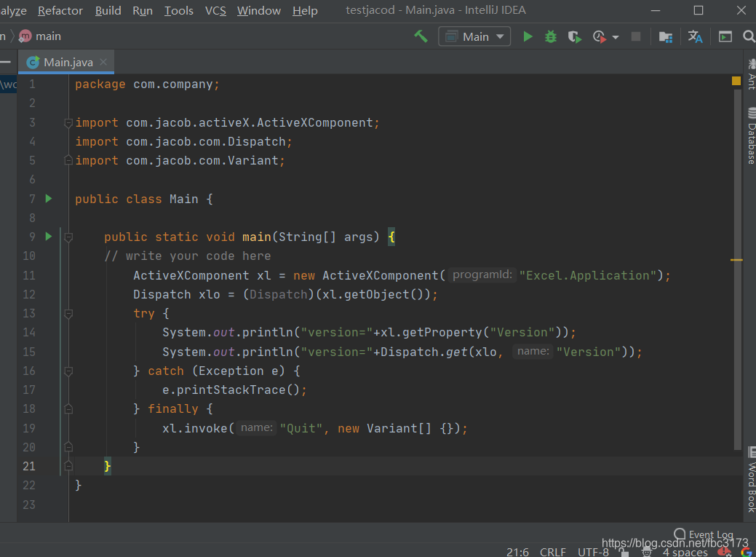Change the 4 spaces indent setting
This screenshot has height=557, width=756.
(685, 552)
